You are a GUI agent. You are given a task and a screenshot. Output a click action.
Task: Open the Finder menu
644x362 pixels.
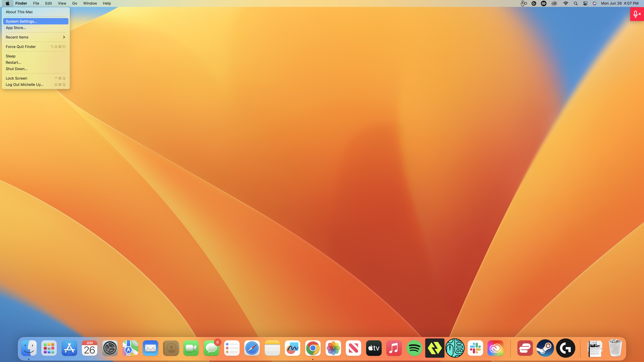[21, 3]
